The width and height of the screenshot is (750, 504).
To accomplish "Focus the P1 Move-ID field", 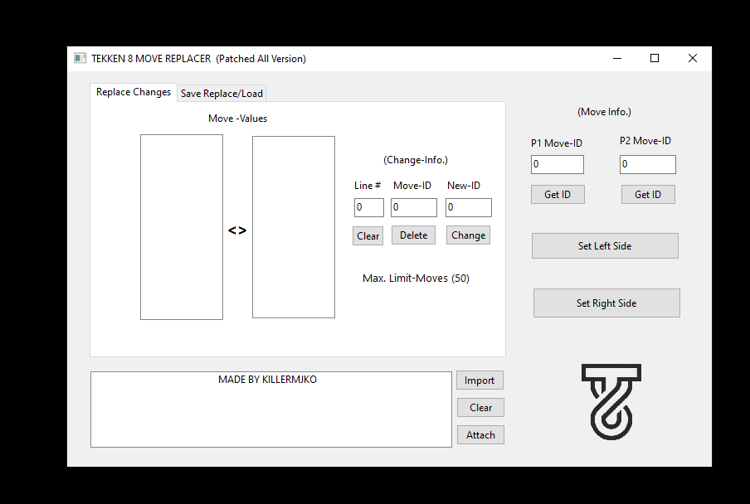I will (x=557, y=164).
